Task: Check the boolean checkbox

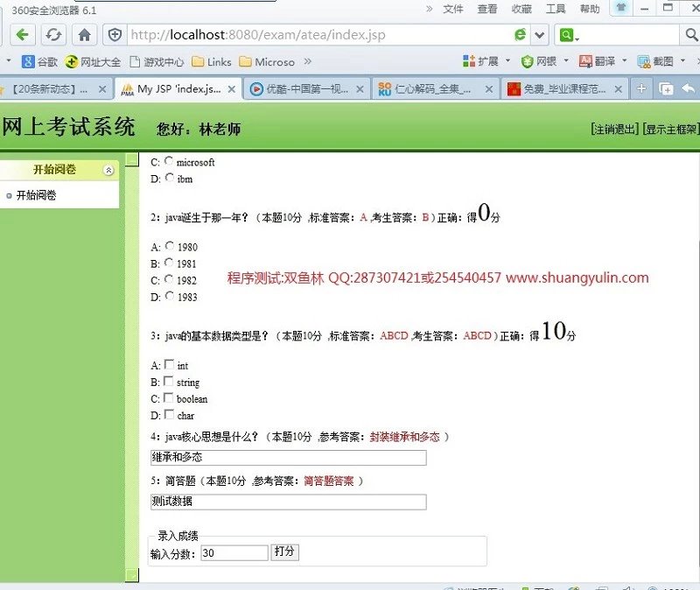Action: 168,397
